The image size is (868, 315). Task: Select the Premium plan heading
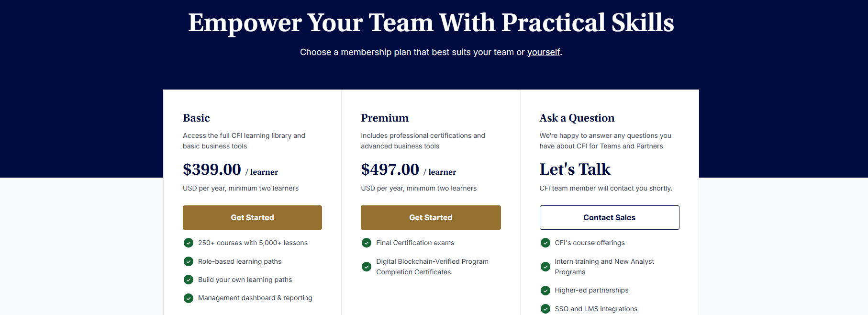click(385, 118)
